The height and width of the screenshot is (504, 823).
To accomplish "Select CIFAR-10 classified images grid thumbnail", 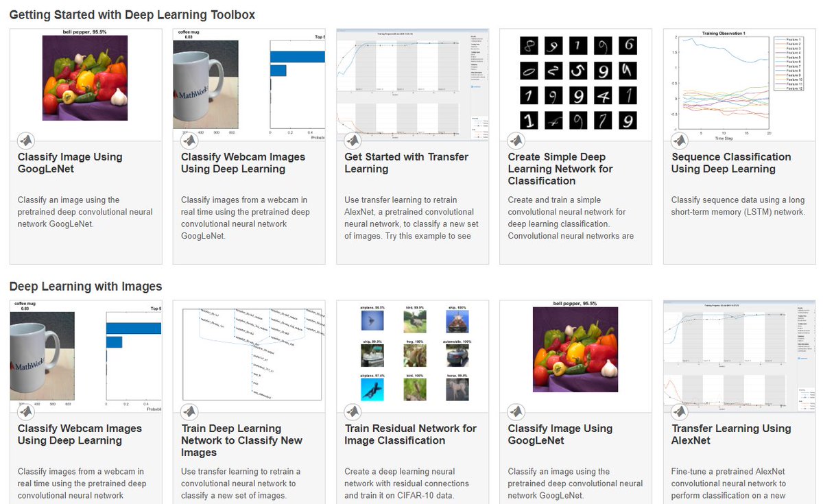I will (416, 353).
